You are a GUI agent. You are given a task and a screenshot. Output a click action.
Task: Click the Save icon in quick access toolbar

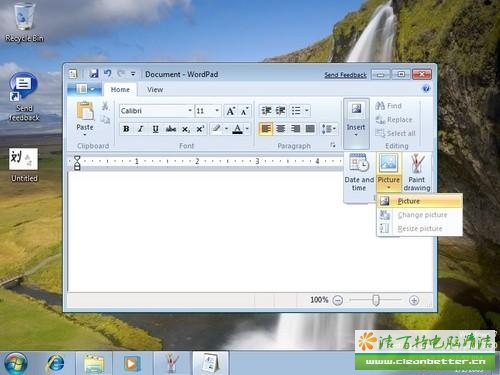tap(94, 74)
